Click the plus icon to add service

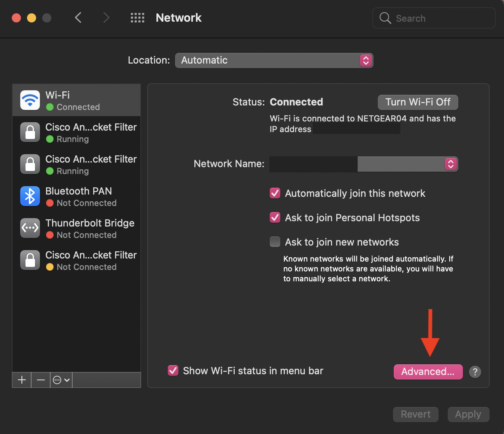[22, 380]
